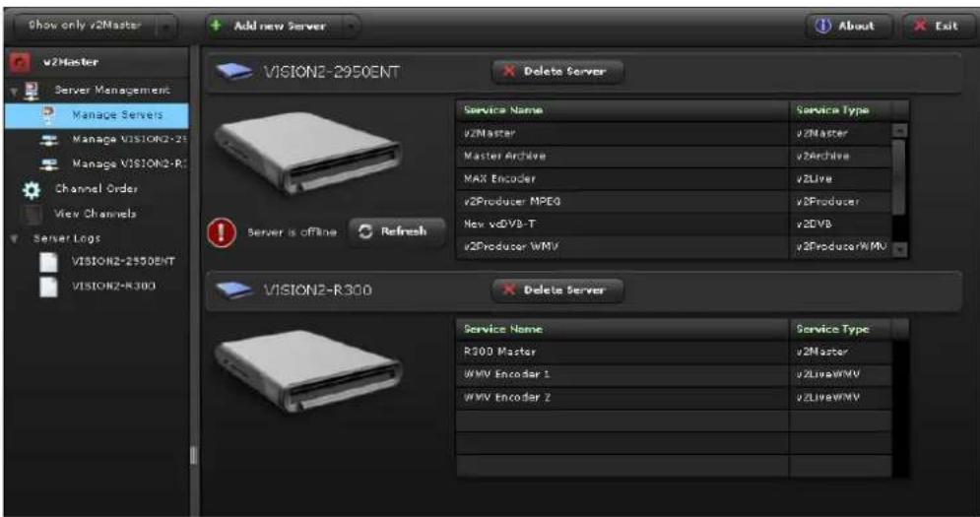Image resolution: width=980 pixels, height=517 pixels.
Task: Click the blue info icon on About
Action: coord(823,26)
